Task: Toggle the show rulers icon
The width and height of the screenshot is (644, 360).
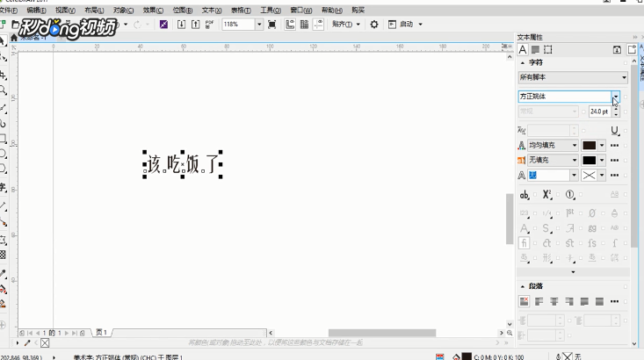Action: (x=290, y=25)
